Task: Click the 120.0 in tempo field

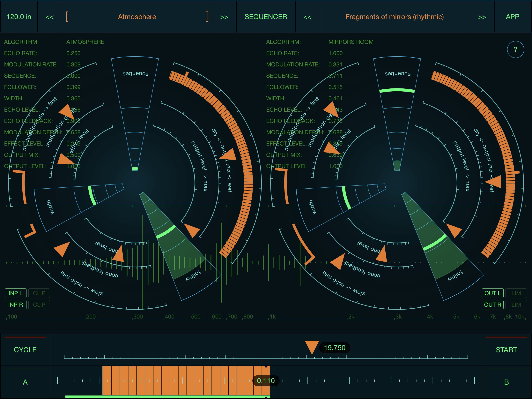Action: click(19, 17)
